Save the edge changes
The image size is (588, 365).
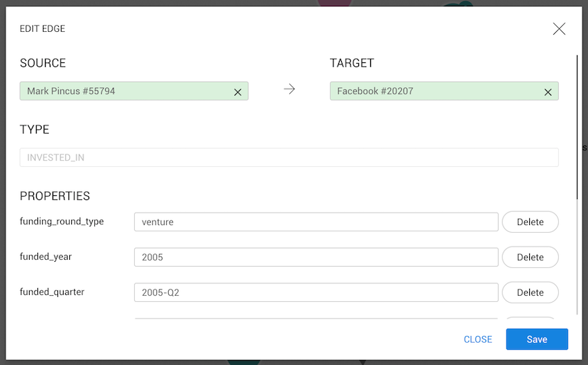537,339
